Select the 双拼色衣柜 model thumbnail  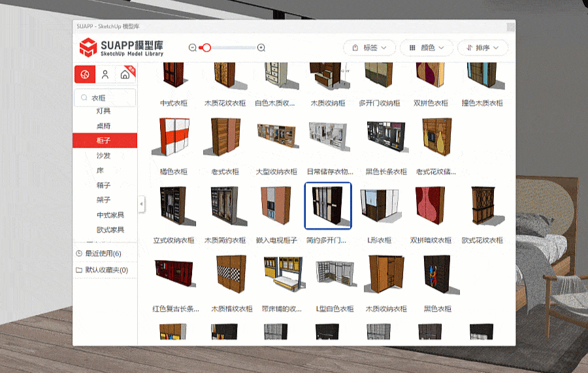tap(431, 76)
